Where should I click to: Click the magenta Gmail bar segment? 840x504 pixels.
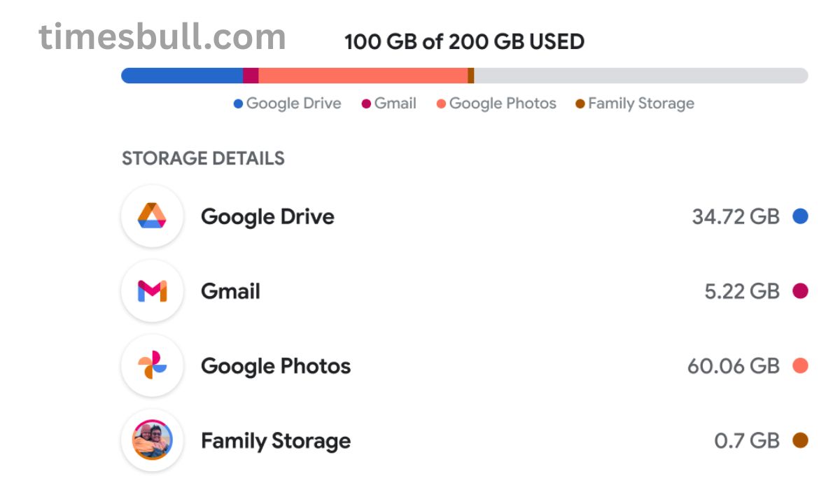pos(251,76)
